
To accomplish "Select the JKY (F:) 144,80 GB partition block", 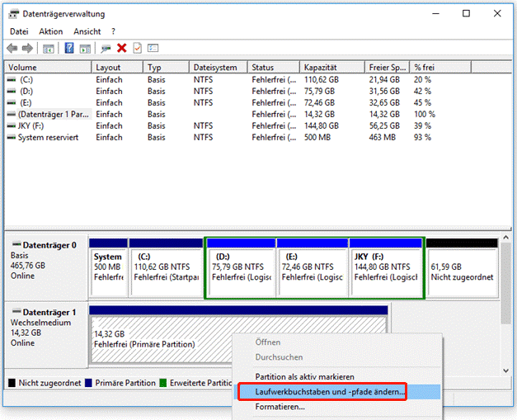I will pos(385,267).
